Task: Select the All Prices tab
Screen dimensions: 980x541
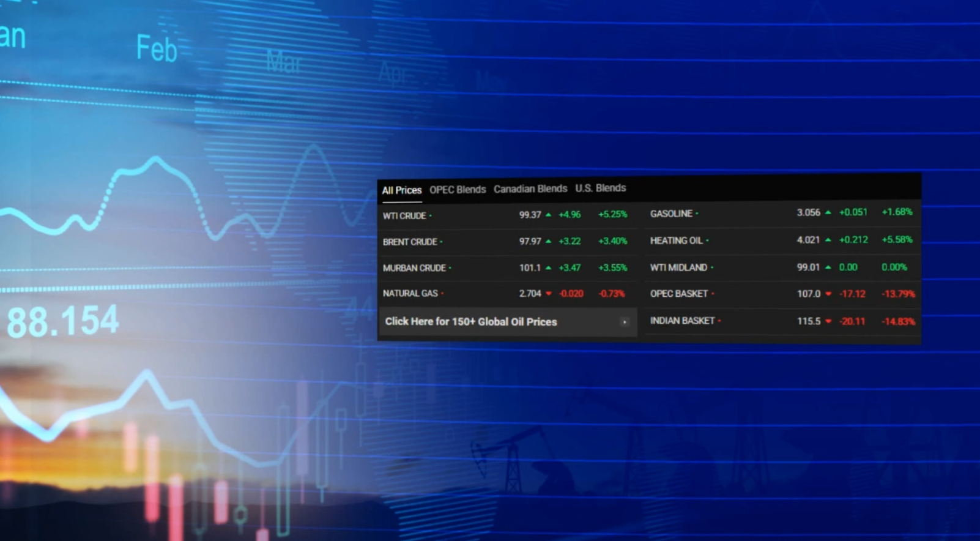Action: (x=401, y=190)
